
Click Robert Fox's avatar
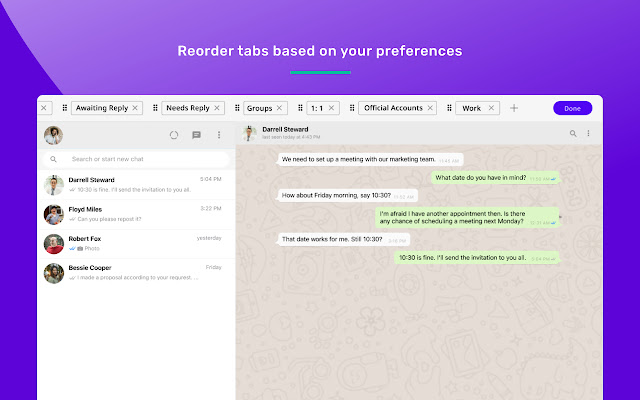[x=54, y=244]
